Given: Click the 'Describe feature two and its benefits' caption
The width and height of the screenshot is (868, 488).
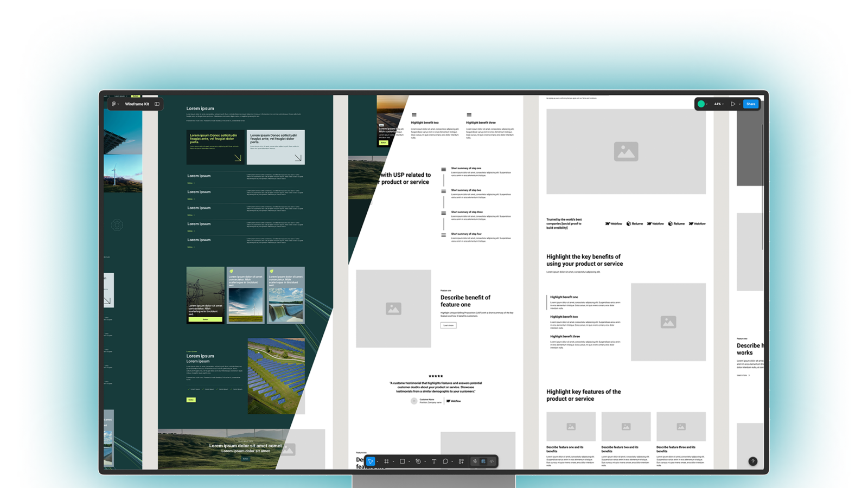Looking at the screenshot, I should (x=620, y=449).
